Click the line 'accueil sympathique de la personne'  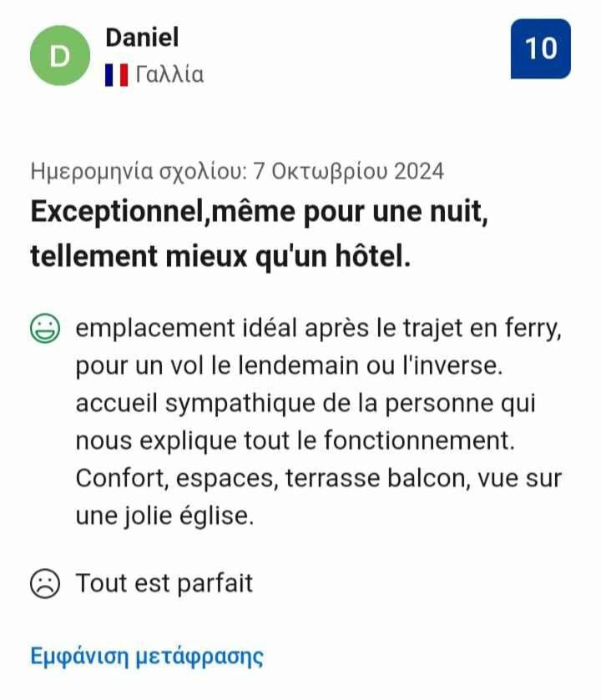point(306,404)
